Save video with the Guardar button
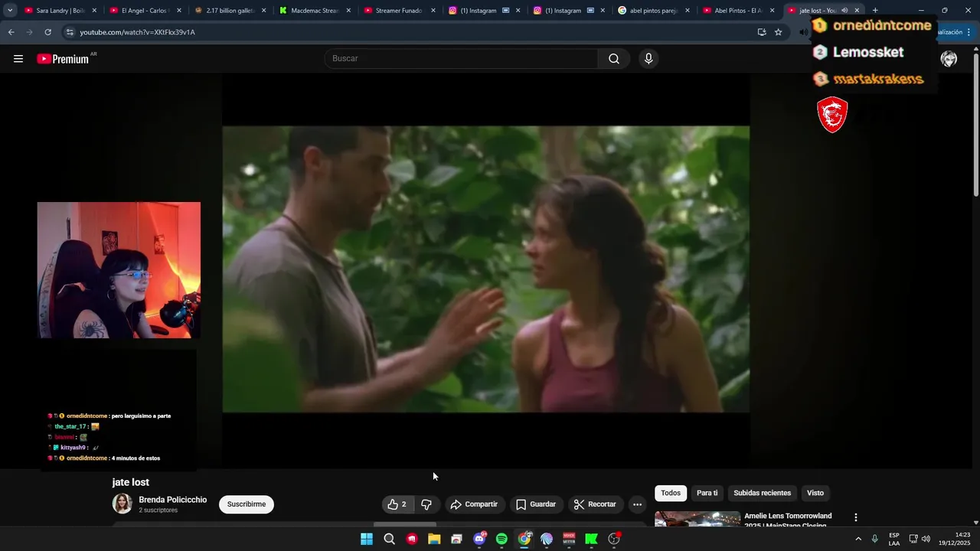Viewport: 980px width, 551px height. [536, 504]
